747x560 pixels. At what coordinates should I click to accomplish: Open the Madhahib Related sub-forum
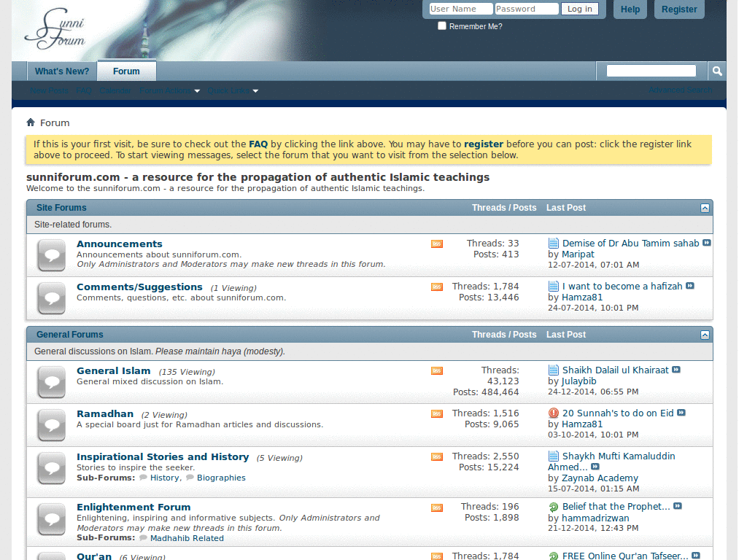point(187,538)
